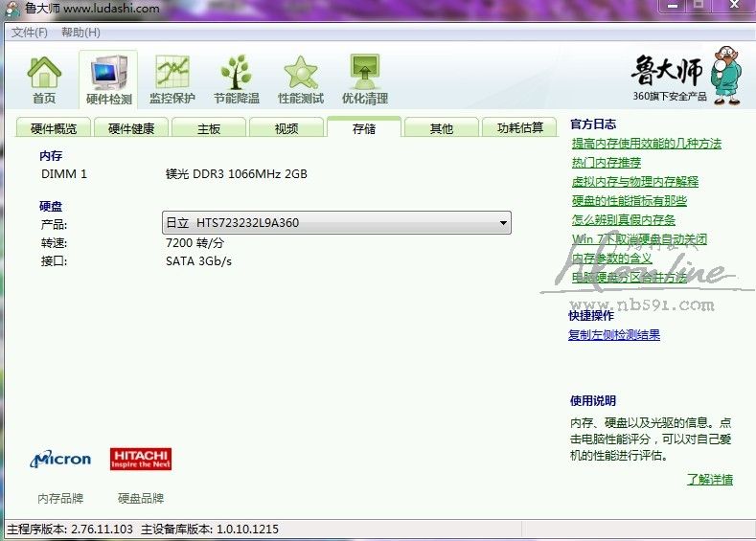Open link 虚拟内存与物理内存解释
The width and height of the screenshot is (756, 541).
(635, 182)
